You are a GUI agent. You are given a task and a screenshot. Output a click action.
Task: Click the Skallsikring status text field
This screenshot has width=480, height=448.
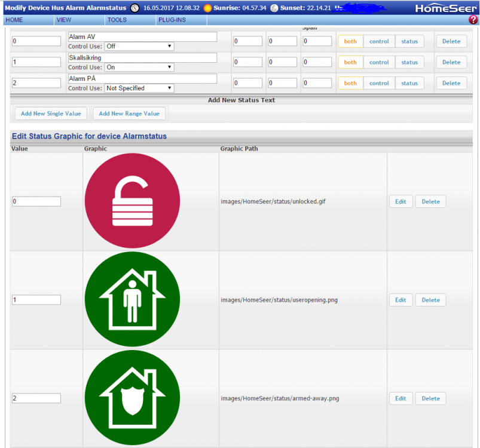142,58
